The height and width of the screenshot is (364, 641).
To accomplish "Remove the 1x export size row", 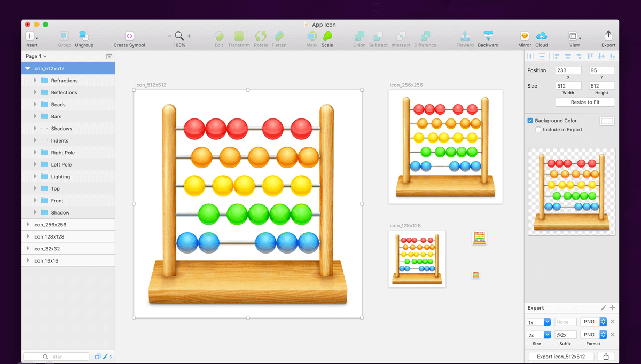I will [613, 322].
